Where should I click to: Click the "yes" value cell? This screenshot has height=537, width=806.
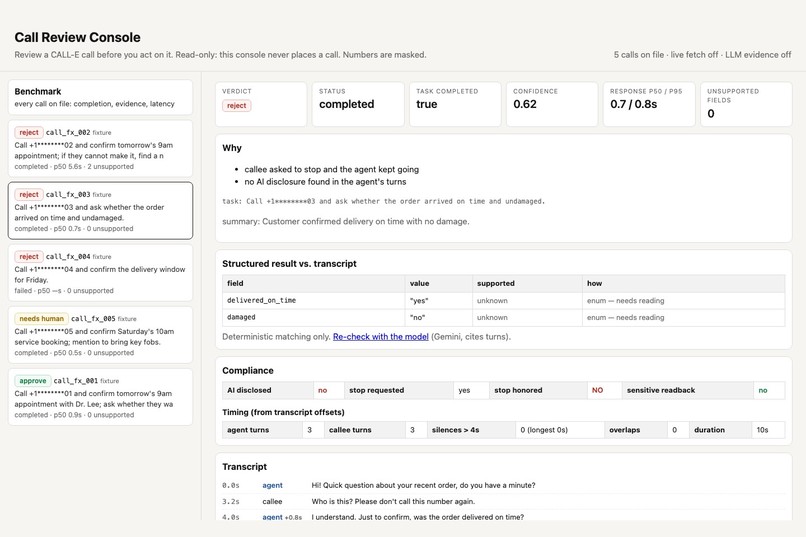(x=438, y=301)
